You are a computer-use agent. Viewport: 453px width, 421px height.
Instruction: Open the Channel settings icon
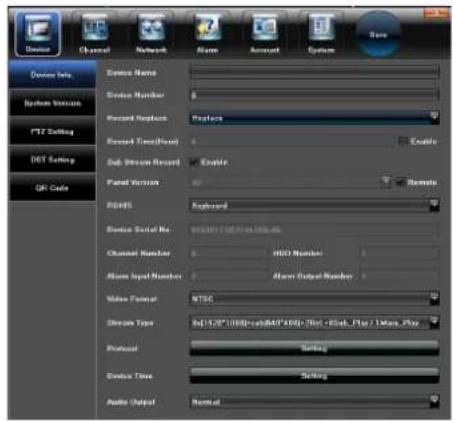pyautogui.click(x=95, y=34)
